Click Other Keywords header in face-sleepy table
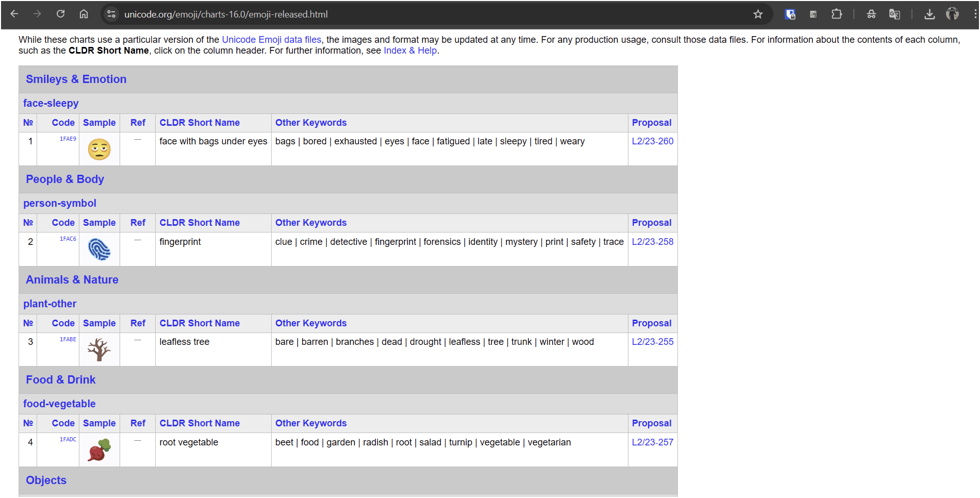The image size is (980, 498). click(311, 123)
